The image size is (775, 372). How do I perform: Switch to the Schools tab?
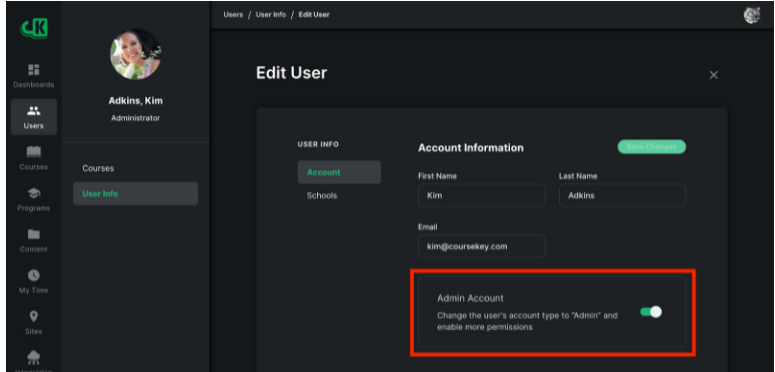tap(322, 196)
